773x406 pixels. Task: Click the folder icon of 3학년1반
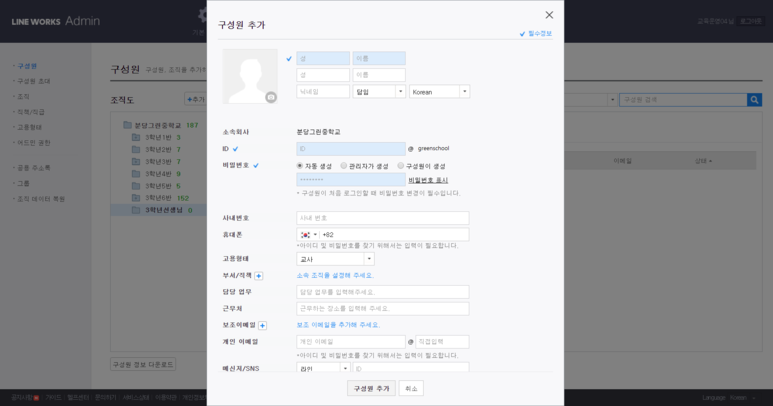click(136, 137)
